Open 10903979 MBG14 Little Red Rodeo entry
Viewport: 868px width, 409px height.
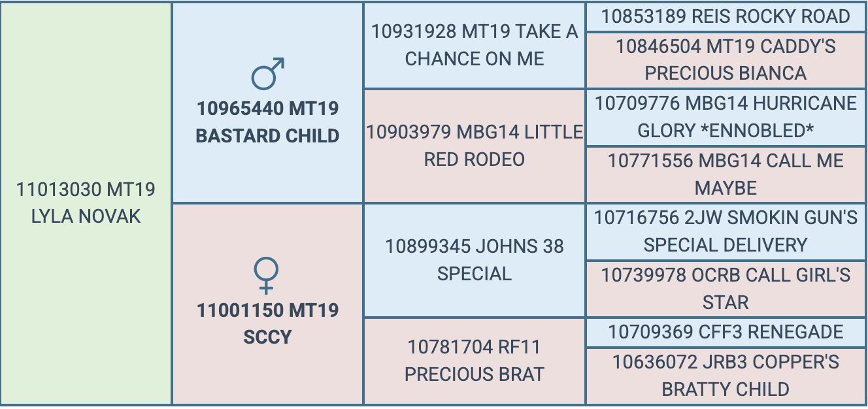pos(475,146)
